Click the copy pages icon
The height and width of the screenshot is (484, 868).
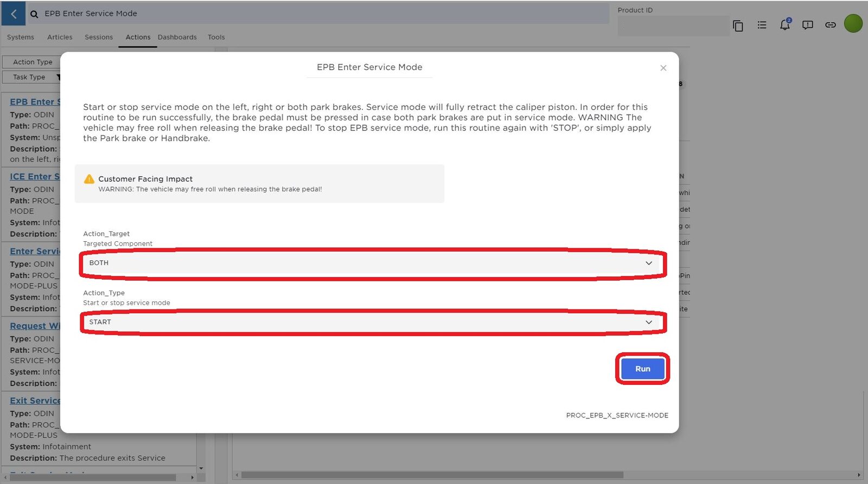click(737, 25)
